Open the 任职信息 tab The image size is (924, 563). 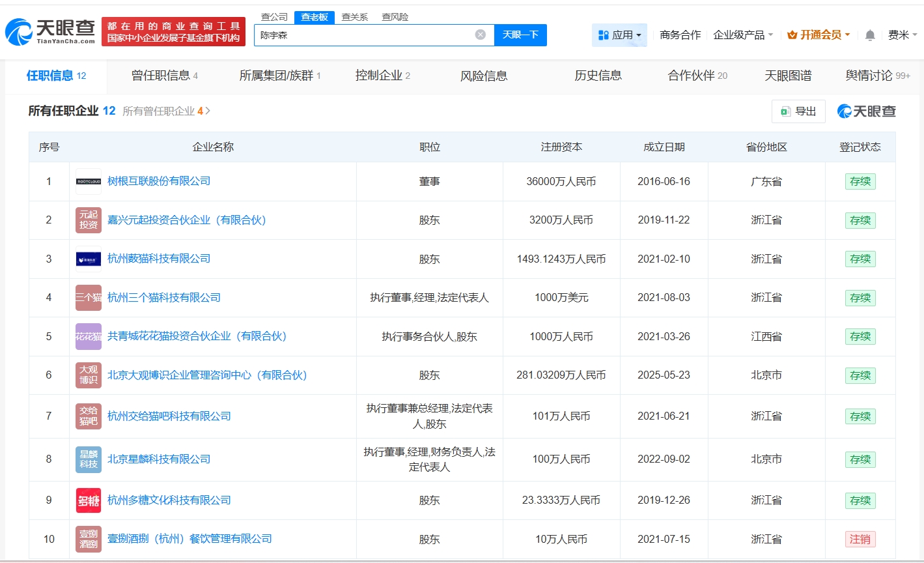56,76
